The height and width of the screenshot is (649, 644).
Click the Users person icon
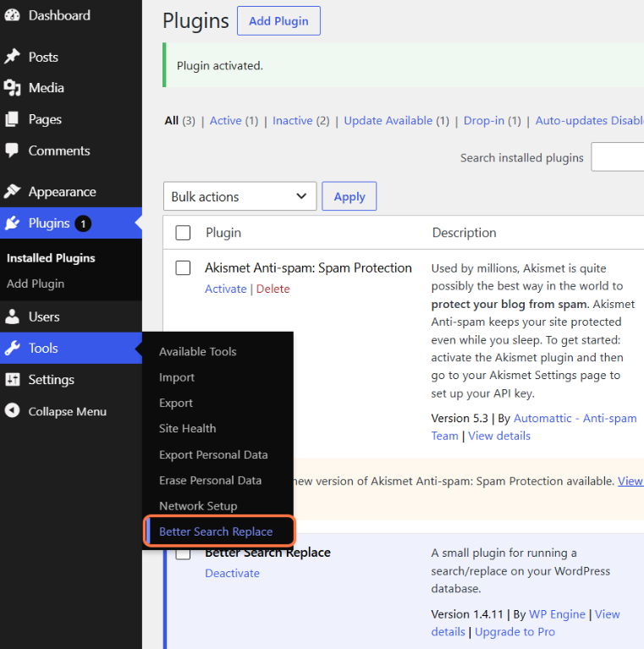pos(13,316)
